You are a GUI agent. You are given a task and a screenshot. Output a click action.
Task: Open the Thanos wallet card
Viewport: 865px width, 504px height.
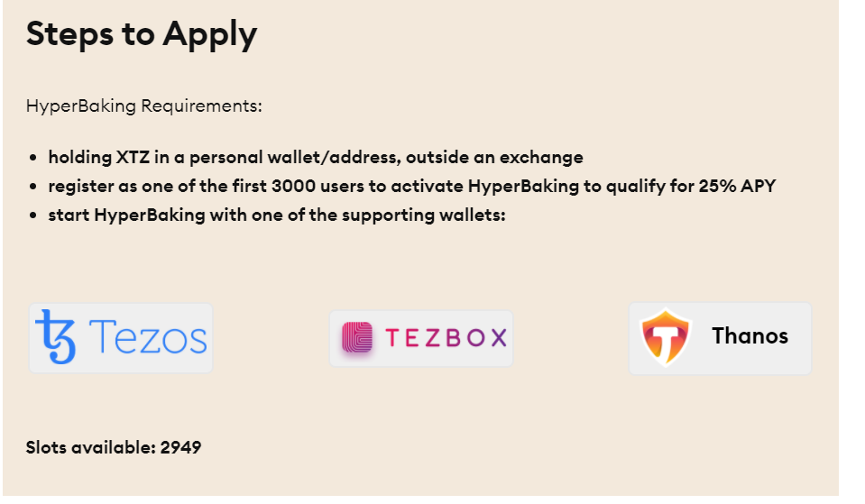point(721,338)
